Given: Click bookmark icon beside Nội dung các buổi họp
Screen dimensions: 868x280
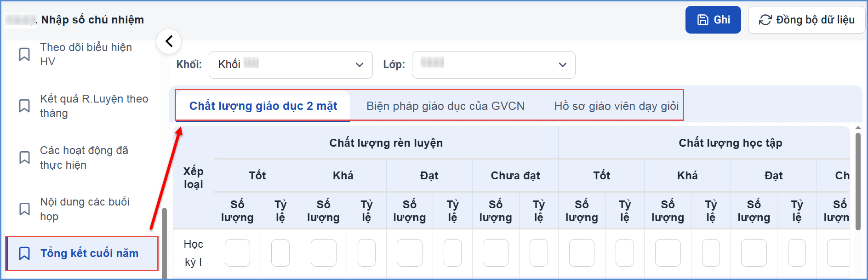Looking at the screenshot, I should [x=24, y=209].
